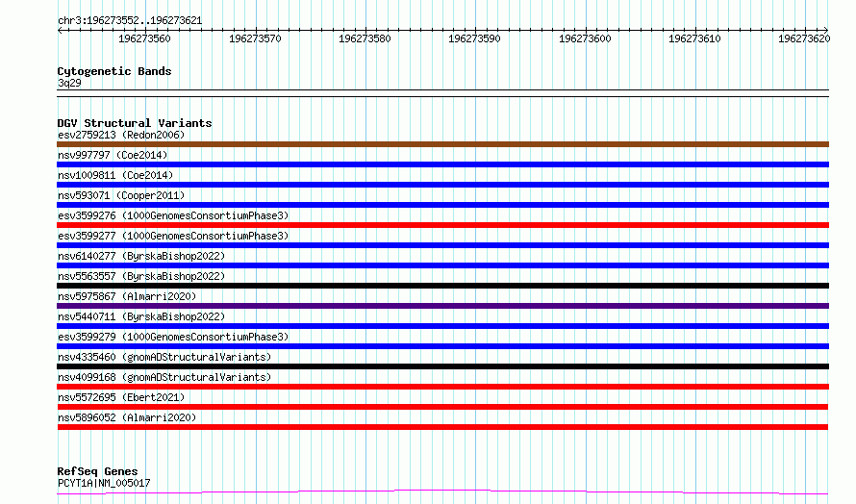Click the red bar under esv3599276
Image resolution: width=856 pixels, height=504 pixels.
coord(442,225)
